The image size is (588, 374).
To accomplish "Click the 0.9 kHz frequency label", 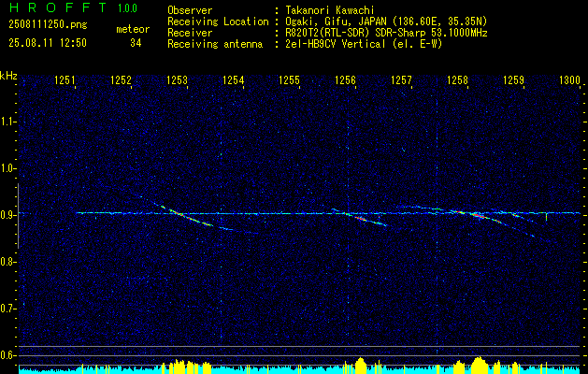I will 7,215.
